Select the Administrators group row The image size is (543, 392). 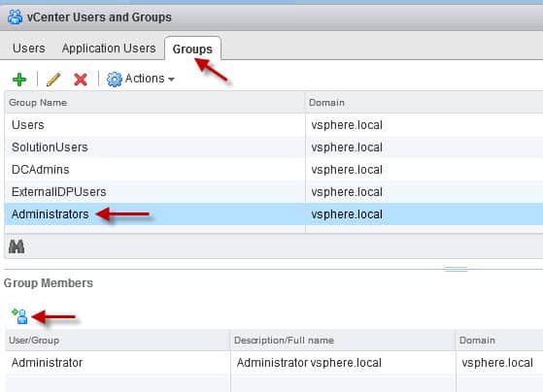tap(274, 214)
